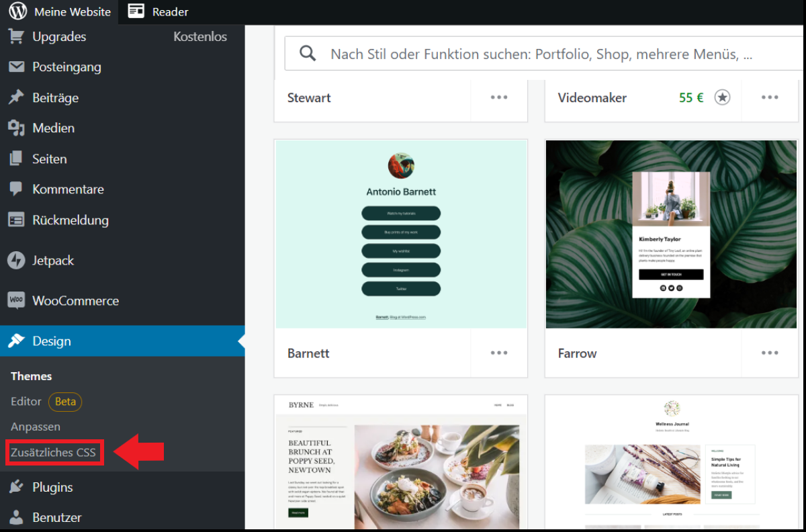Open Stewart theme options menu
The image size is (806, 532).
499,97
